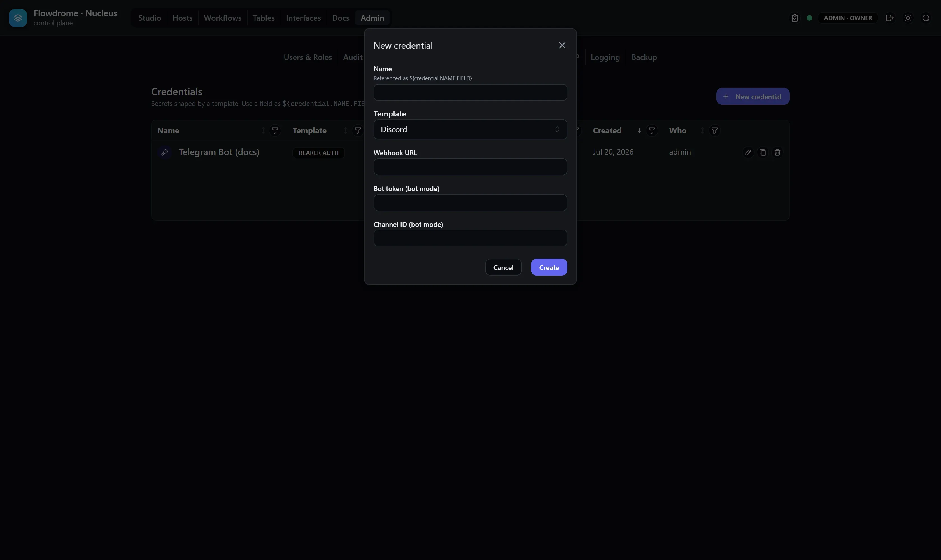This screenshot has width=941, height=560.
Task: Select the Admin tab
Action: coord(372,18)
